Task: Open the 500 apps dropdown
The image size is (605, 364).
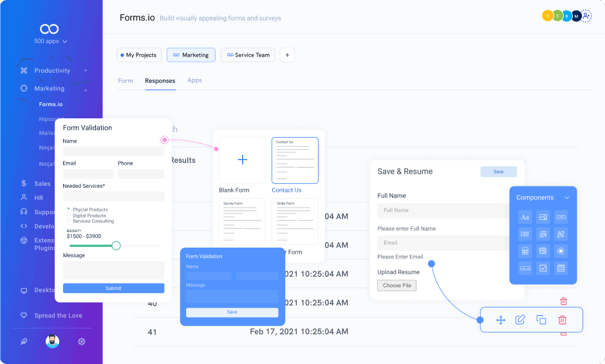Action: coord(51,41)
